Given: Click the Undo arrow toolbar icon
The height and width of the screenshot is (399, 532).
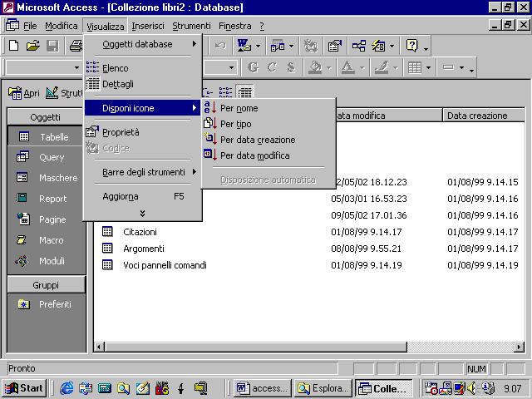Looking at the screenshot, I should tap(220, 46).
